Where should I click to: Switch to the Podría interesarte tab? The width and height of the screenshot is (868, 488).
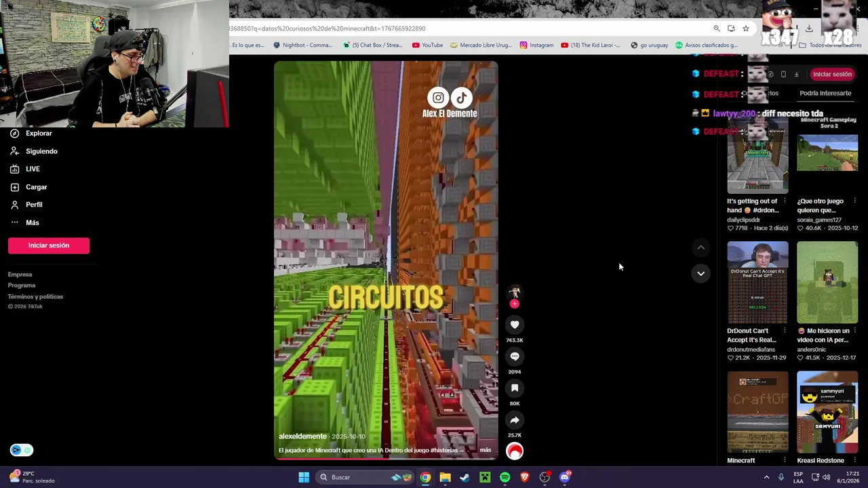click(825, 93)
